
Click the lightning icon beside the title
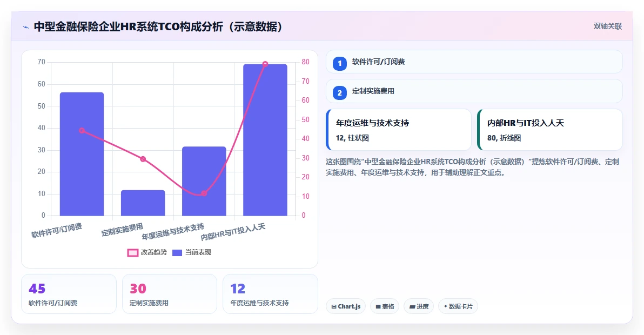(26, 27)
